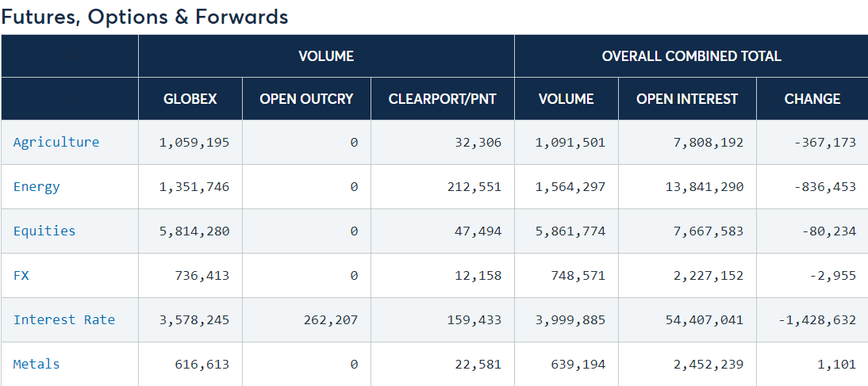The height and width of the screenshot is (386, 868).
Task: Select Metals total volume 639,194
Action: [x=578, y=365]
